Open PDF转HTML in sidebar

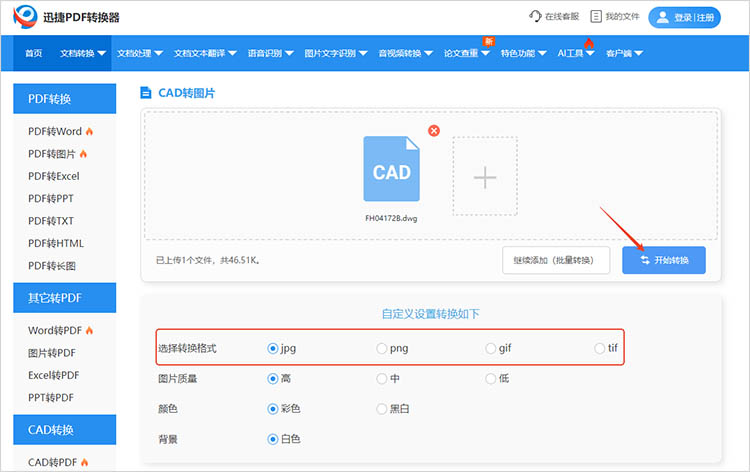pos(56,243)
